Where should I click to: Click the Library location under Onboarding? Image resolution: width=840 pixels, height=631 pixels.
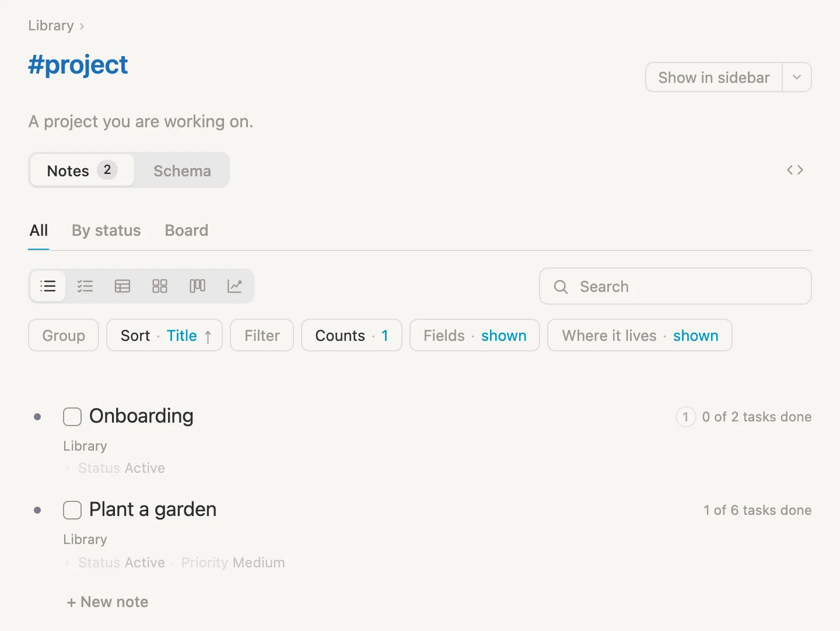pyautogui.click(x=85, y=446)
